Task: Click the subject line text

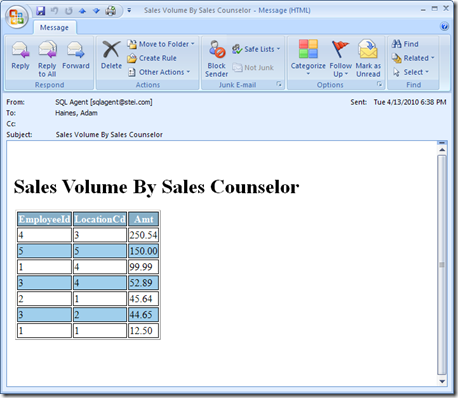Action: (x=109, y=135)
